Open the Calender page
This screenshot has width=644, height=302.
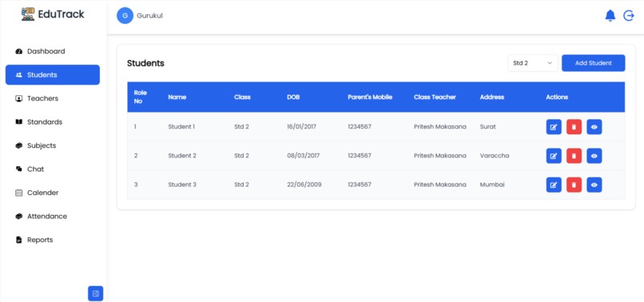click(x=53, y=193)
